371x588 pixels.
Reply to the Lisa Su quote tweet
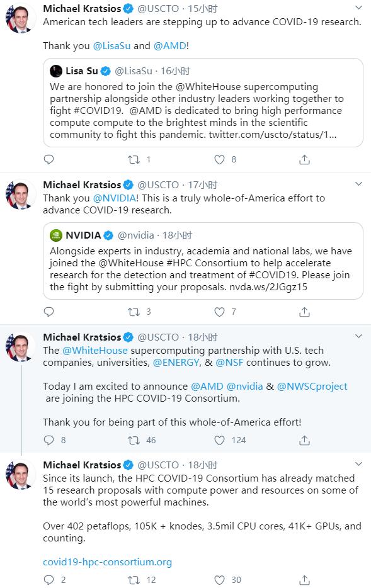(x=49, y=160)
